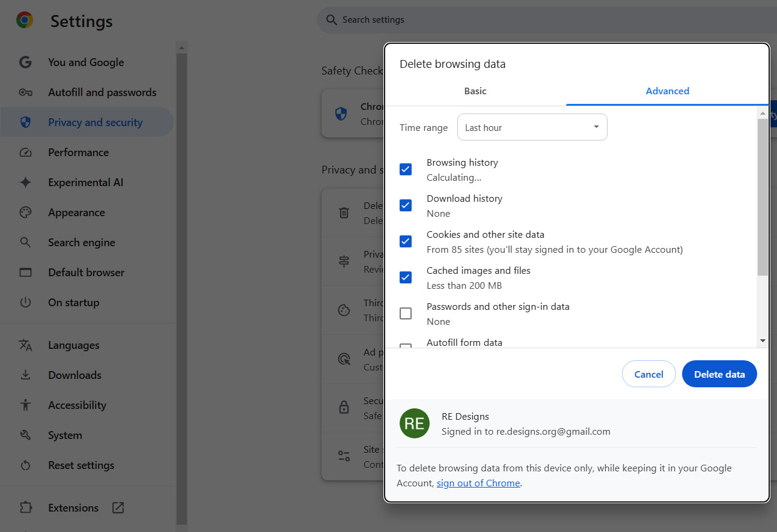Select the Advanced tab
777x532 pixels.
pyautogui.click(x=667, y=91)
